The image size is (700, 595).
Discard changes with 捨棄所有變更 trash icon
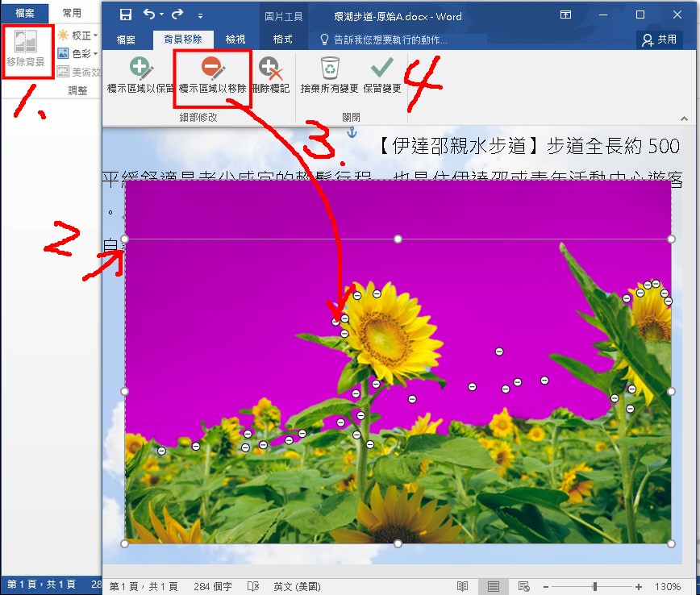point(329,75)
